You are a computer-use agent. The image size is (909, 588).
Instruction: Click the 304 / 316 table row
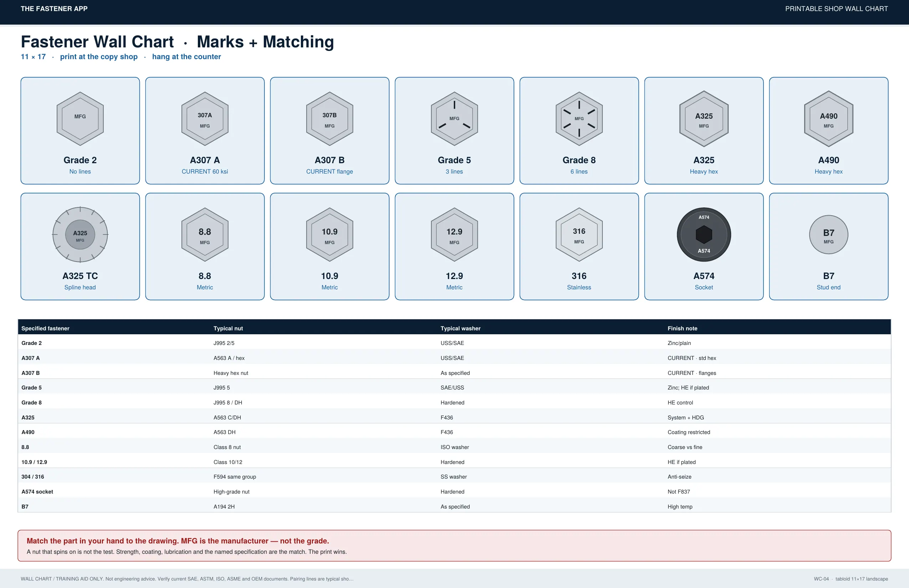(454, 477)
